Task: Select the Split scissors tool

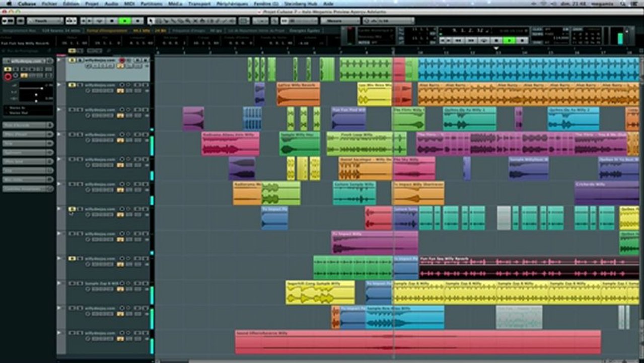Action: pos(166,21)
